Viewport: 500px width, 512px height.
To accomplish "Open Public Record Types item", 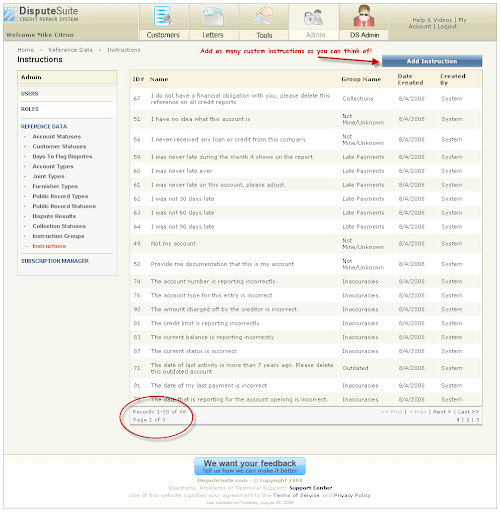I will (x=60, y=196).
